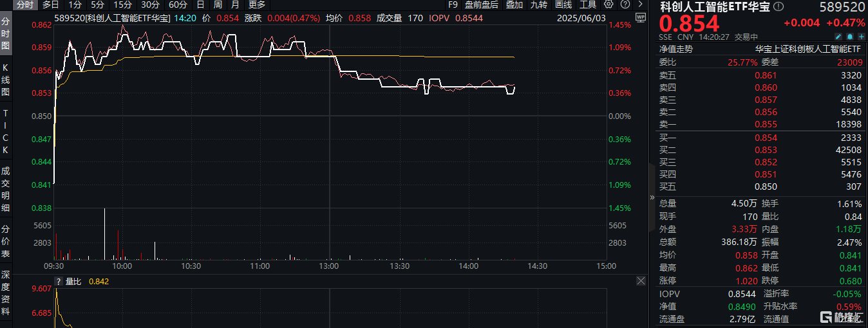Click chart date 2025/06/03

click(x=582, y=18)
